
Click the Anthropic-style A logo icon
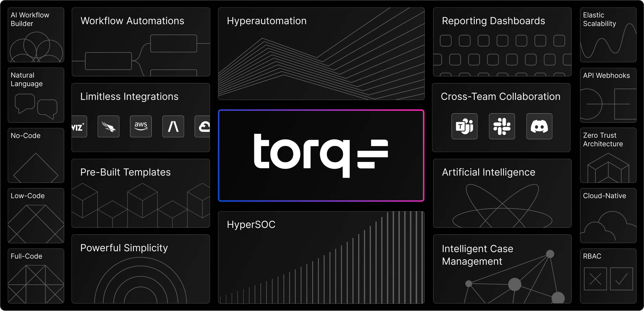tap(173, 126)
